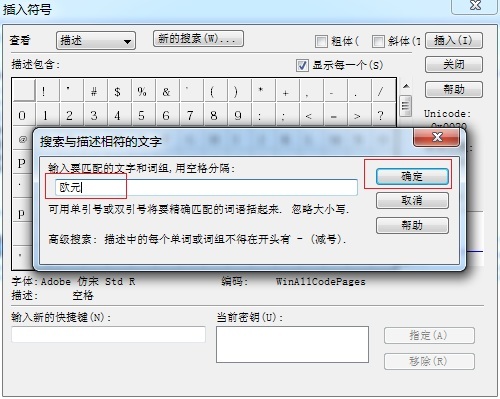Select the 4 digit cell
Image resolution: width=500 pixels, height=399 pixels.
(119, 114)
